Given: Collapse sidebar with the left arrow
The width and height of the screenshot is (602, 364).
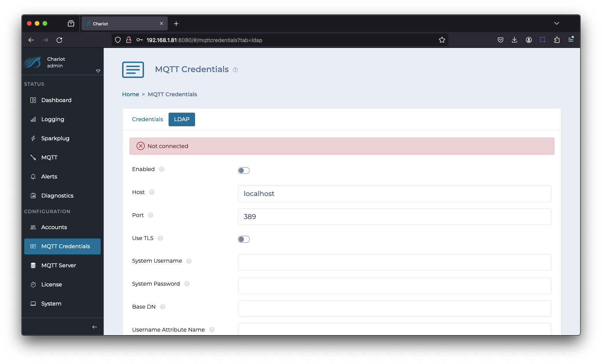Looking at the screenshot, I should tap(94, 327).
